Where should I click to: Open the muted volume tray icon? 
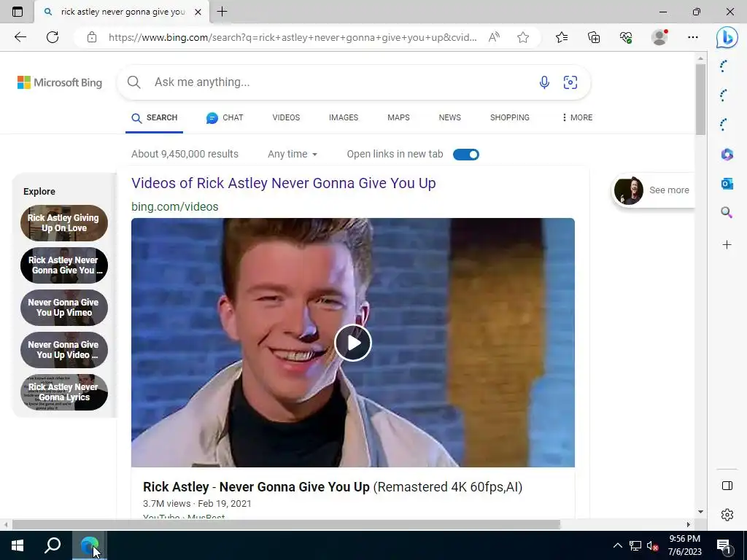tap(652, 545)
